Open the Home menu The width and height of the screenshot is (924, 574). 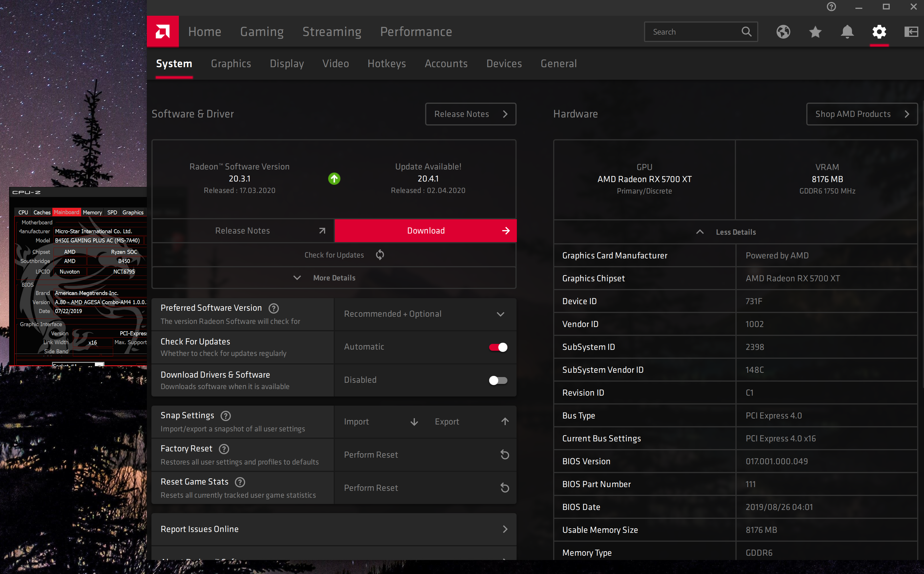(205, 31)
